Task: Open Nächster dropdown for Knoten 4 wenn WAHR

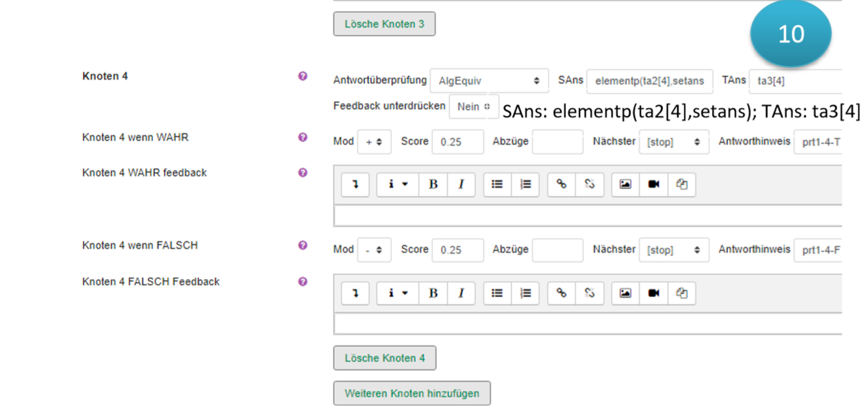Action: click(x=673, y=142)
